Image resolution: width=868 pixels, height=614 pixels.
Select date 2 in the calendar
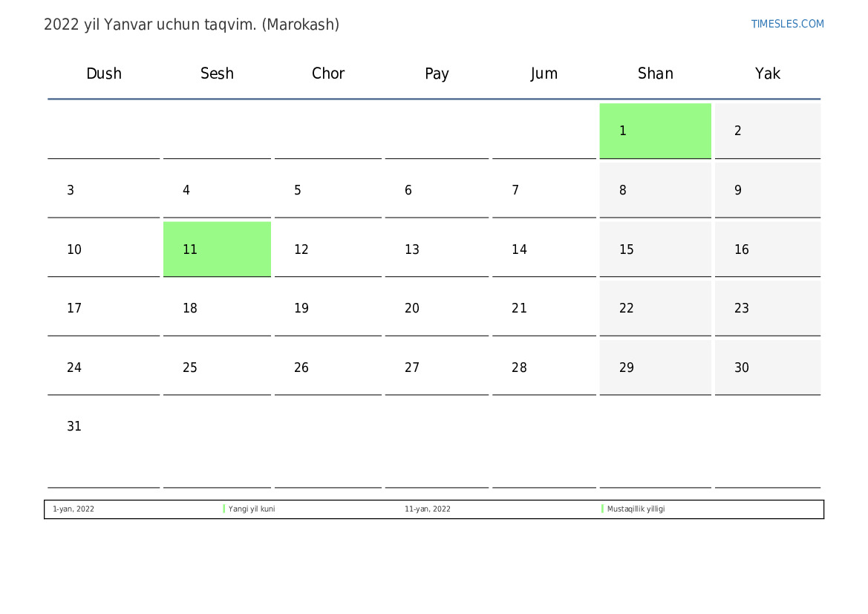pos(767,131)
